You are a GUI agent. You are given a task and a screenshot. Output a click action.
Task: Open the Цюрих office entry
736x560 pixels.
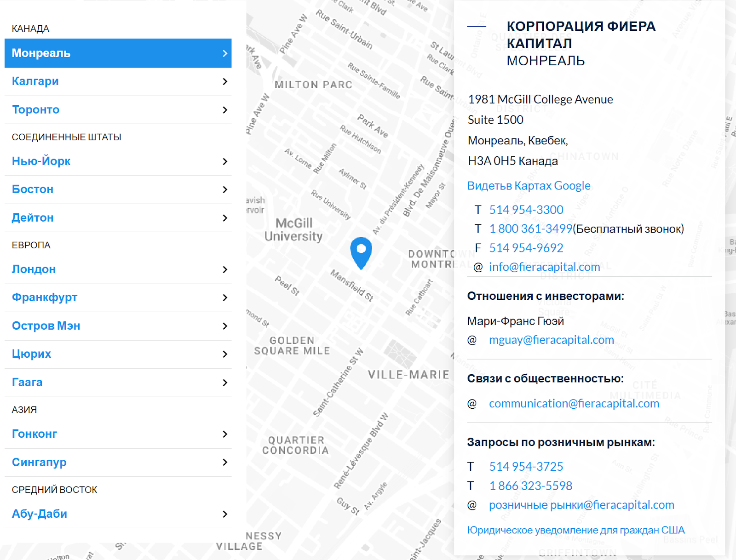tap(118, 354)
